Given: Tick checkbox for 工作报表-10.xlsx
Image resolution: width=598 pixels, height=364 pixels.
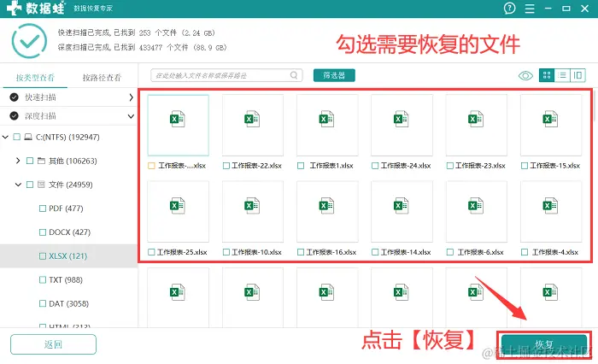Looking at the screenshot, I should pos(226,252).
